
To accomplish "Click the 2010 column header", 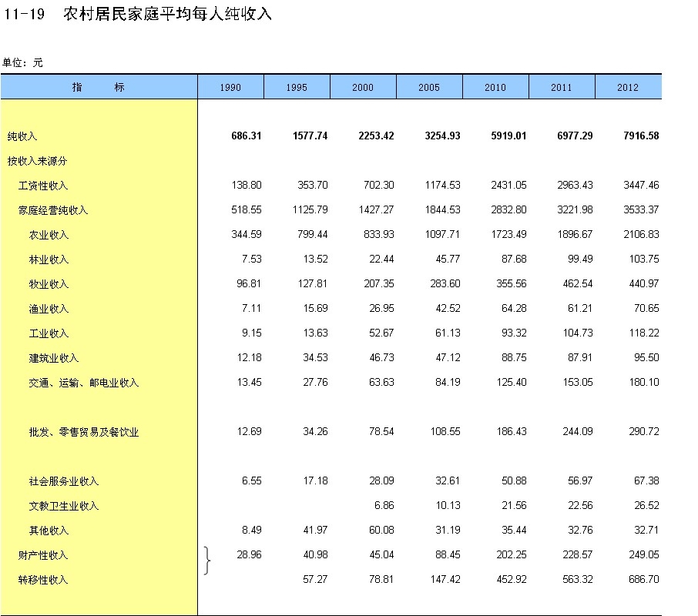I will coord(495,87).
